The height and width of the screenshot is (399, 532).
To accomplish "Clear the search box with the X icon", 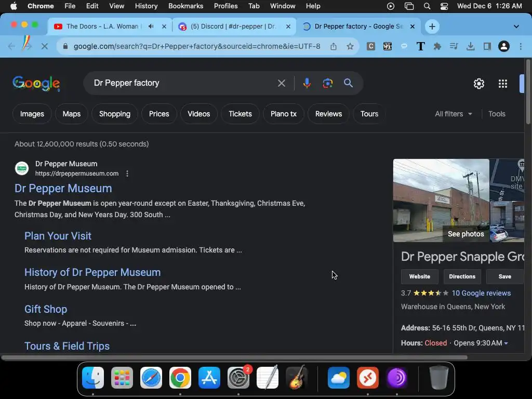I will 281,83.
